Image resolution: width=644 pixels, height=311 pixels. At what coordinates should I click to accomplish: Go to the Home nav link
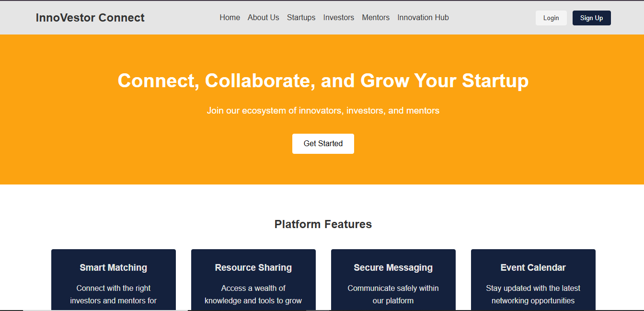click(230, 18)
